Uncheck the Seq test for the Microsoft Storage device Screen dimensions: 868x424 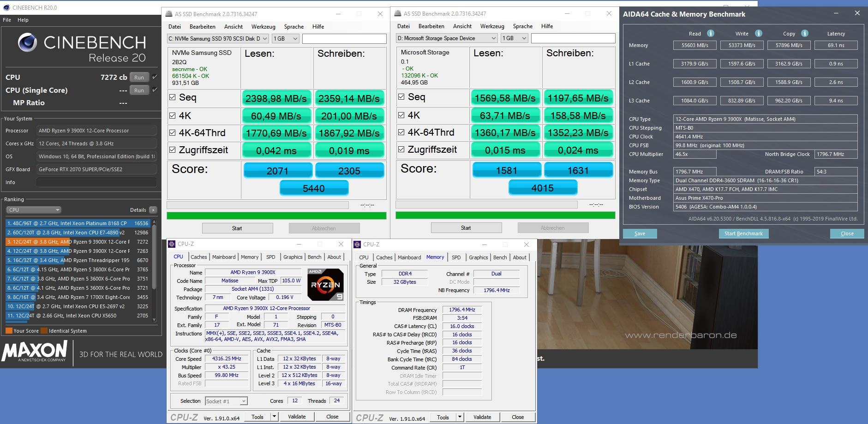[401, 97]
